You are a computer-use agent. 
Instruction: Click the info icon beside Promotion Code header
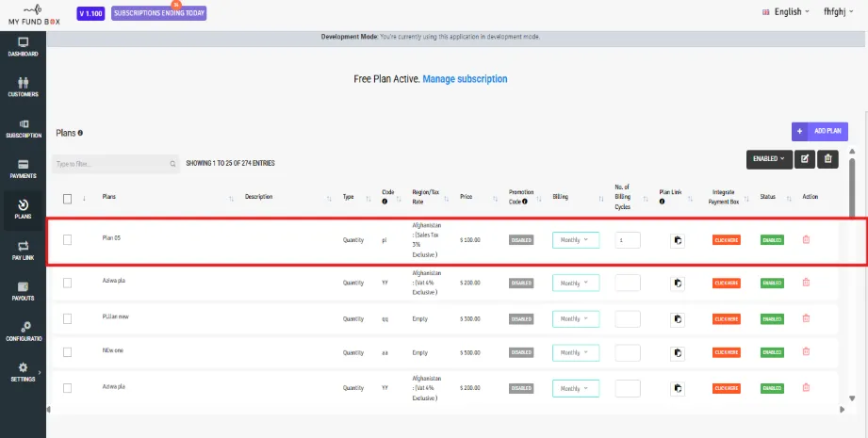pyautogui.click(x=524, y=202)
